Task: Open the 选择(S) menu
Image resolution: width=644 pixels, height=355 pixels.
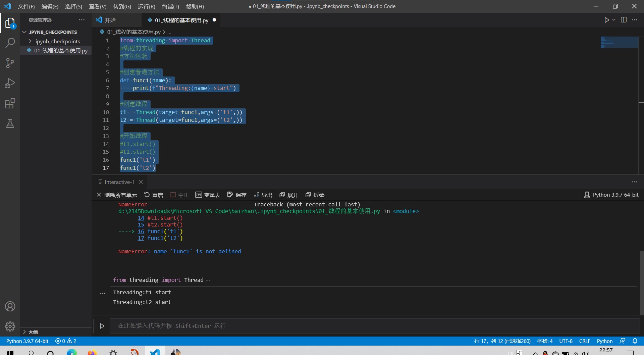Action: [73, 6]
